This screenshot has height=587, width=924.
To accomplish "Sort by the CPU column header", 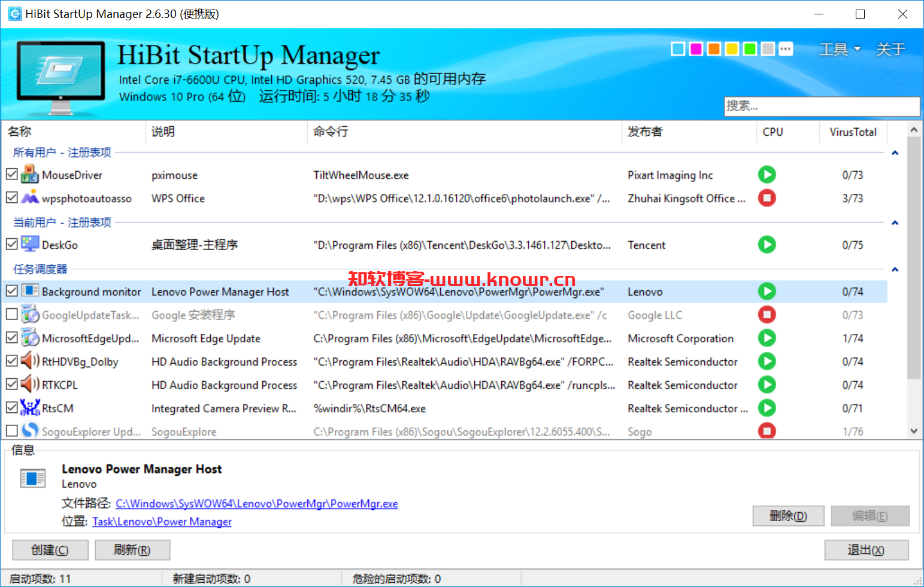I will (x=787, y=132).
